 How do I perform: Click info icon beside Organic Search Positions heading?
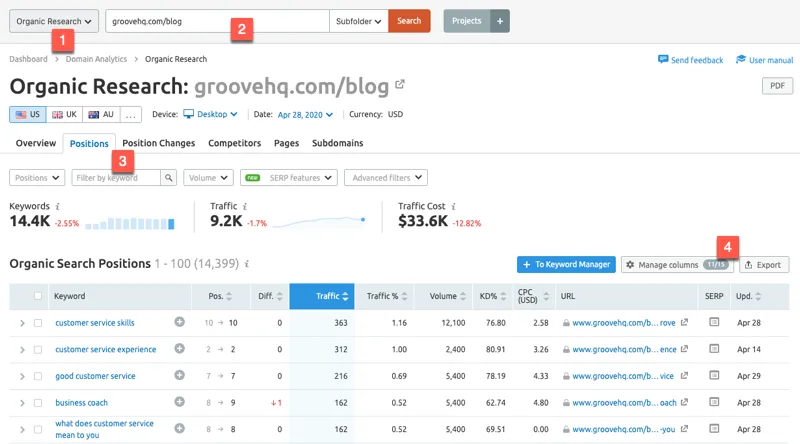[247, 264]
